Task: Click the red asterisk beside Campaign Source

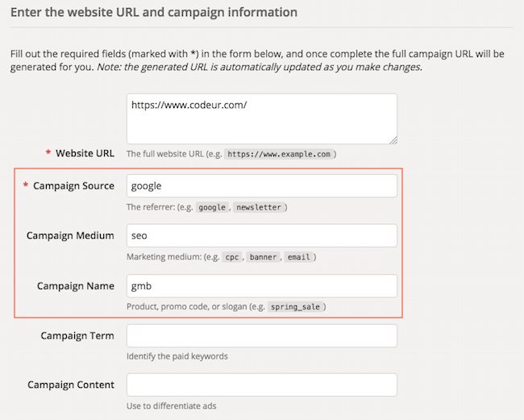Action: click(26, 185)
